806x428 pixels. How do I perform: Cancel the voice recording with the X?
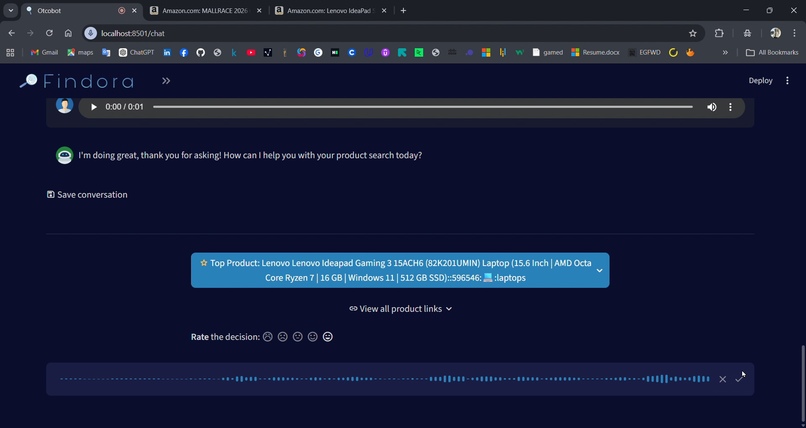pos(722,379)
